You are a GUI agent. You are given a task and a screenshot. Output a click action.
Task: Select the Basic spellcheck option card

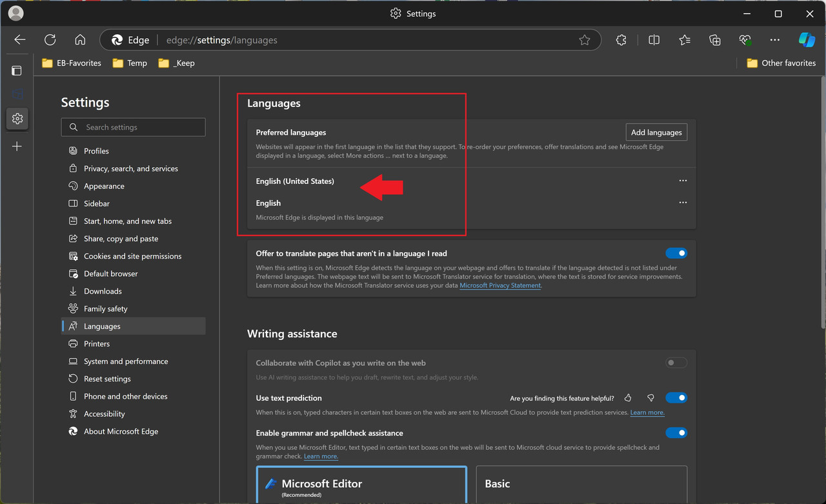(x=581, y=485)
